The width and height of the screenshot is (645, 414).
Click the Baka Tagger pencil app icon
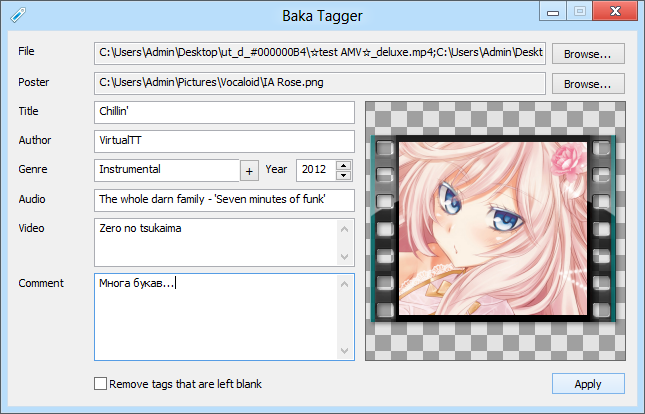(x=18, y=15)
